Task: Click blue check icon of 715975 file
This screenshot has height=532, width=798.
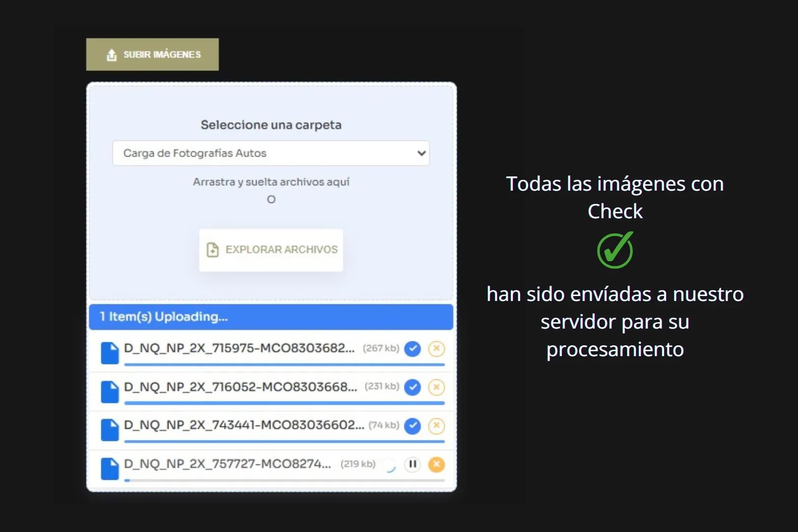Action: (412, 349)
